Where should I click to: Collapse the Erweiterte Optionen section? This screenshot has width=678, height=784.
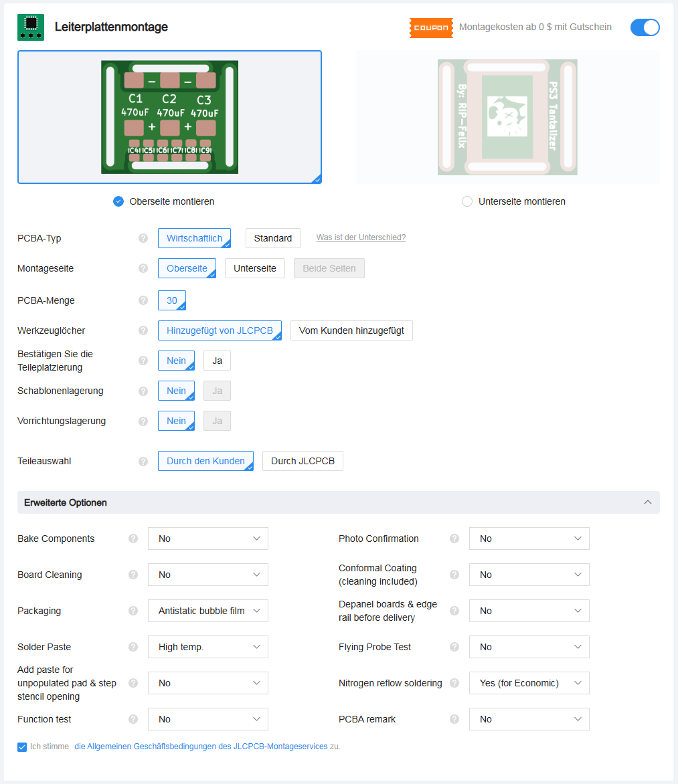pos(647,502)
